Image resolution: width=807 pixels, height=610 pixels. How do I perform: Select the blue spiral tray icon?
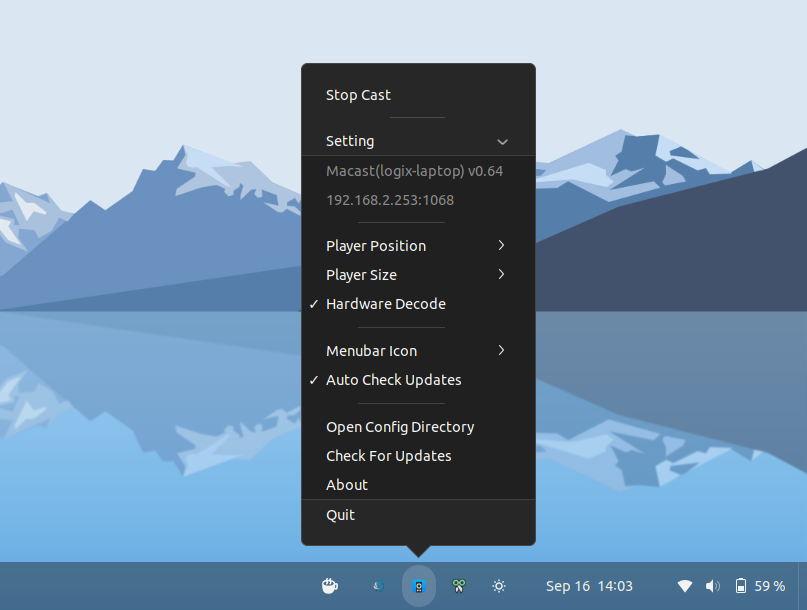378,586
